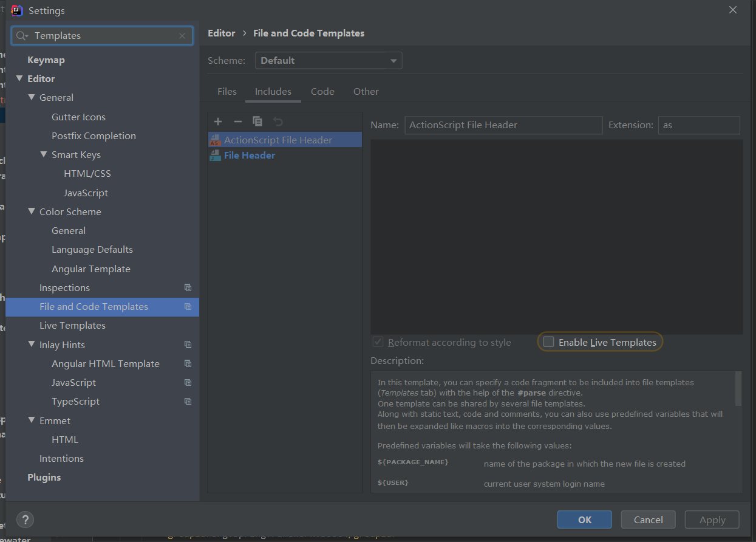The height and width of the screenshot is (542, 756).
Task: Click the project-level icon beside TypeScript
Action: 188,402
